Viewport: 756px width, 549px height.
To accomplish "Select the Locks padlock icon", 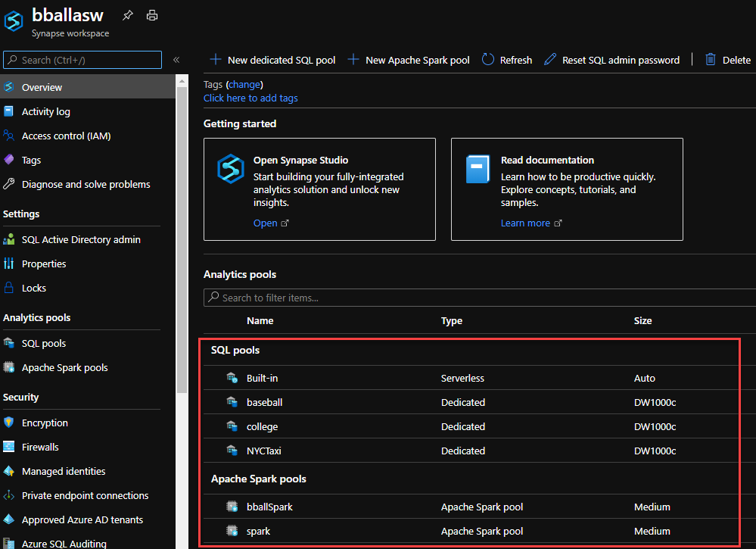I will (9, 288).
